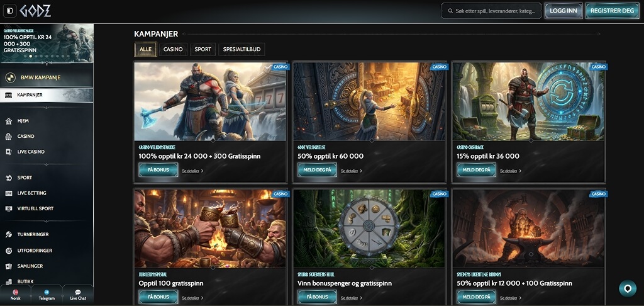Click the Live Betting icon
This screenshot has height=306, width=644.
(9, 193)
